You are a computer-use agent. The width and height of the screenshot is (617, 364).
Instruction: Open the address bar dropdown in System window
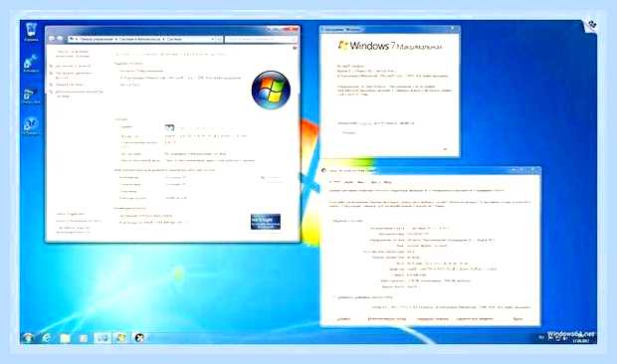[x=213, y=40]
